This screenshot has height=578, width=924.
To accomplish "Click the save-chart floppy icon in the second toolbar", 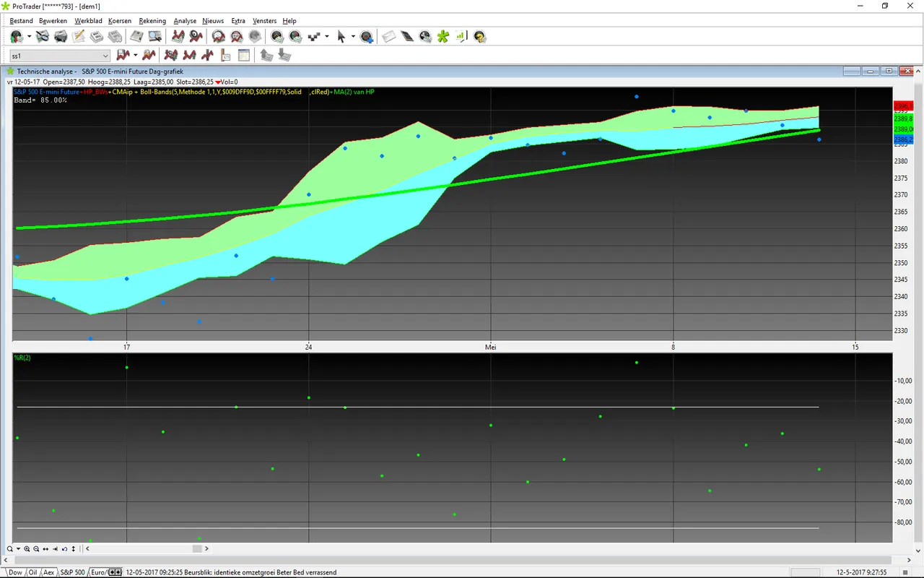I will pos(123,55).
